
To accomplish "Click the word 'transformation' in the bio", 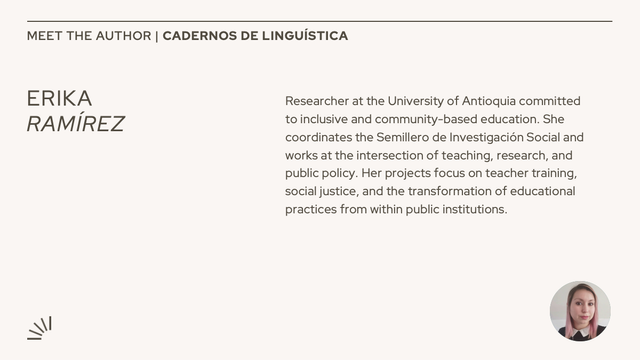I will [x=450, y=191].
